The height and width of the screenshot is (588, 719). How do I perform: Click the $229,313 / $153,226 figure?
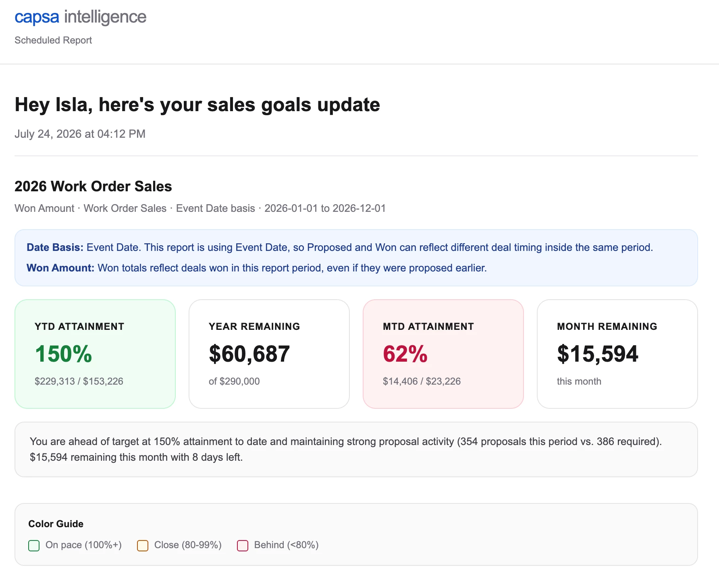coord(79,381)
